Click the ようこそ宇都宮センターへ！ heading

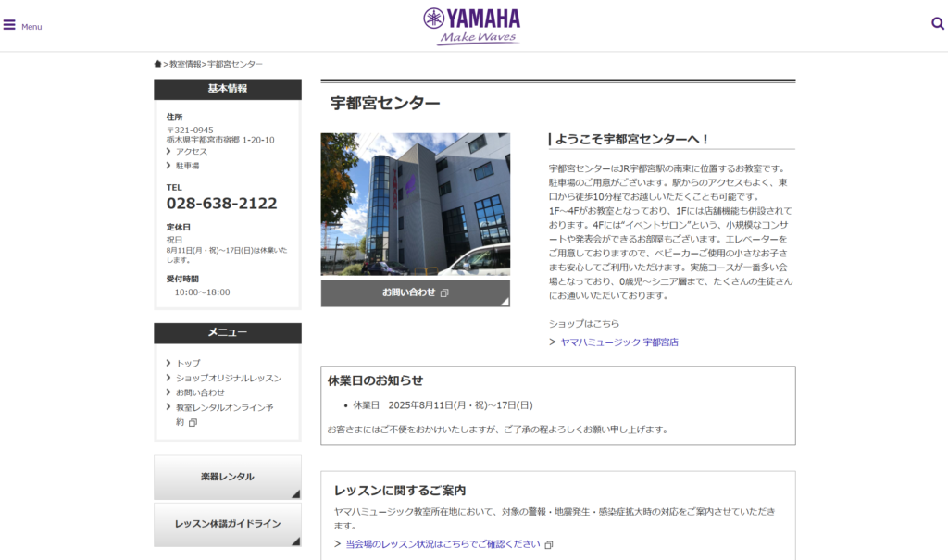(631, 139)
